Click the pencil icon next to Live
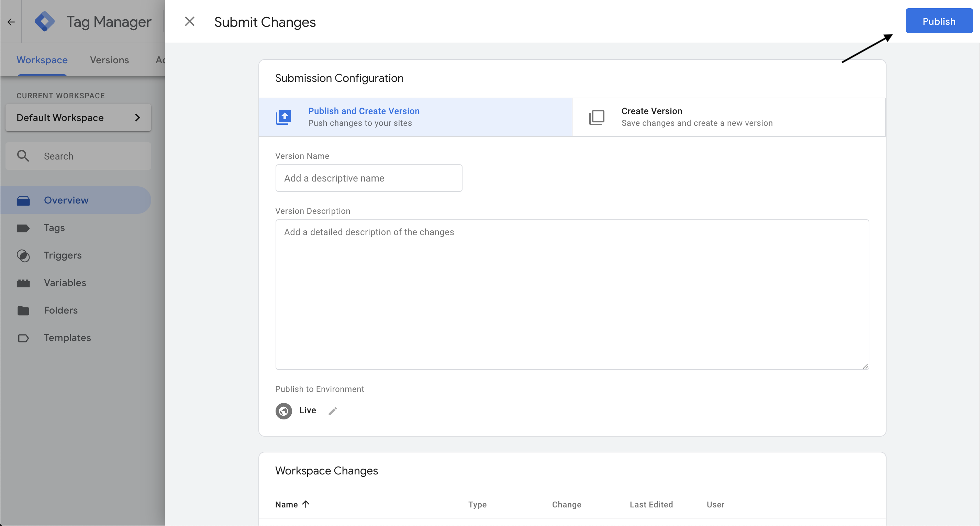 tap(333, 411)
